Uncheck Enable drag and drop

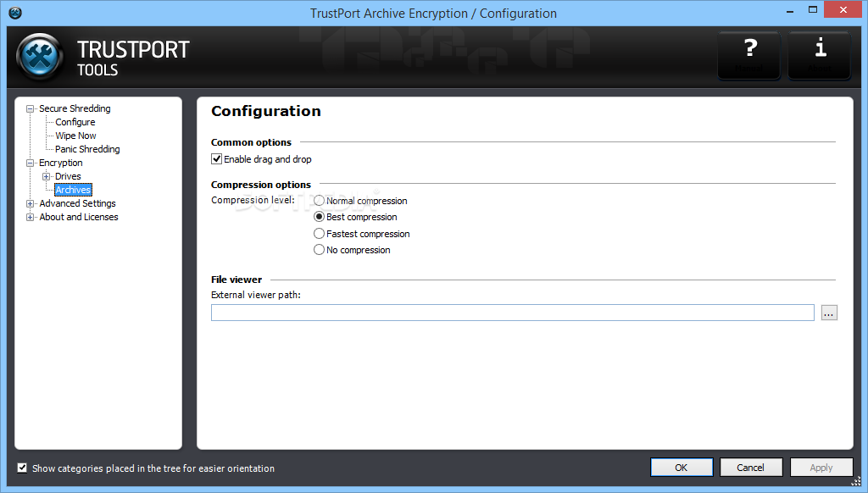tap(217, 159)
